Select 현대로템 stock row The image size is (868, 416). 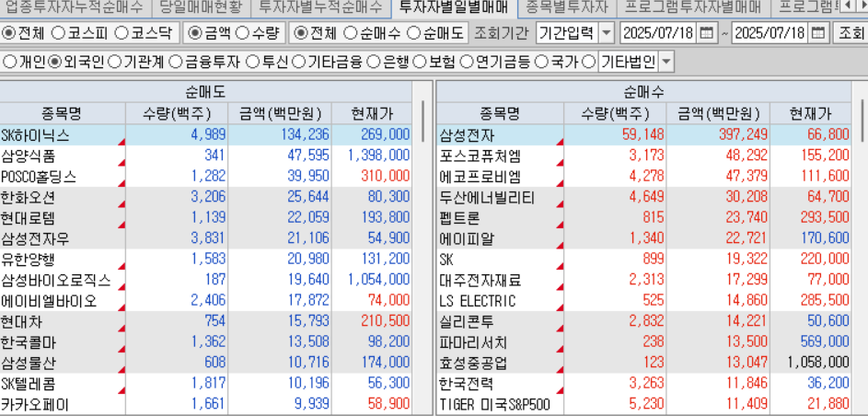(206, 218)
